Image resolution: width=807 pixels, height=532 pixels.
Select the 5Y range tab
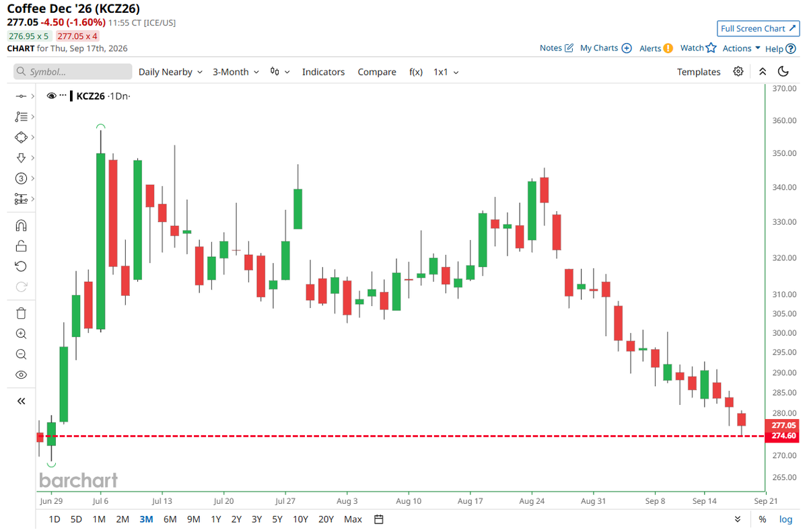[277, 519]
